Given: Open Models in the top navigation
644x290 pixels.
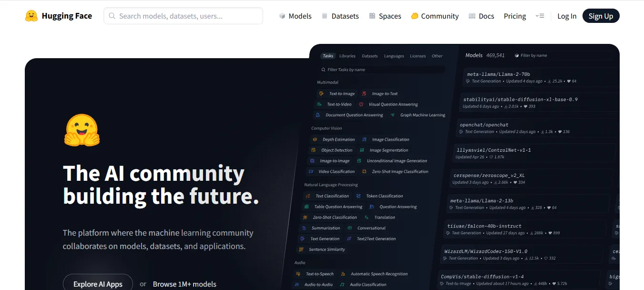Looking at the screenshot, I should 295,16.
